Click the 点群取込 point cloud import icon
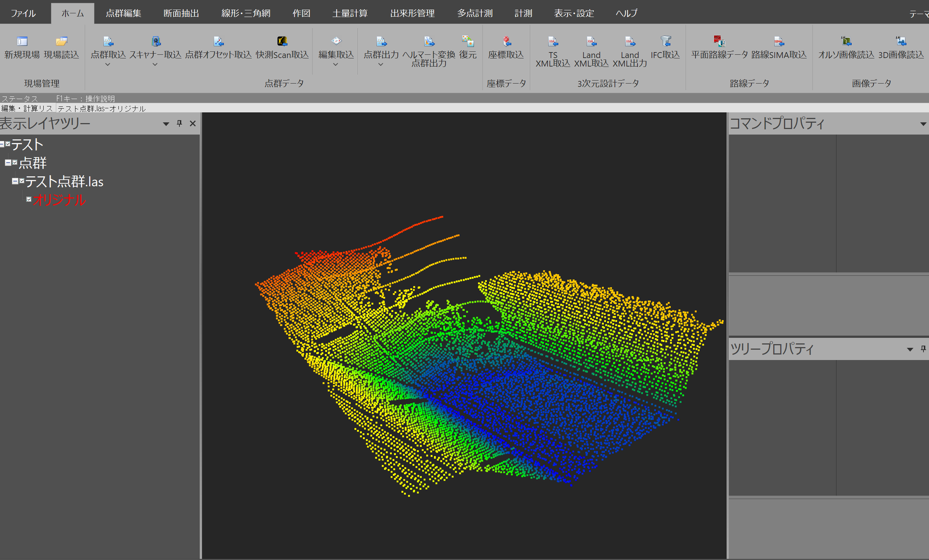The width and height of the screenshot is (929, 560). coord(108,42)
